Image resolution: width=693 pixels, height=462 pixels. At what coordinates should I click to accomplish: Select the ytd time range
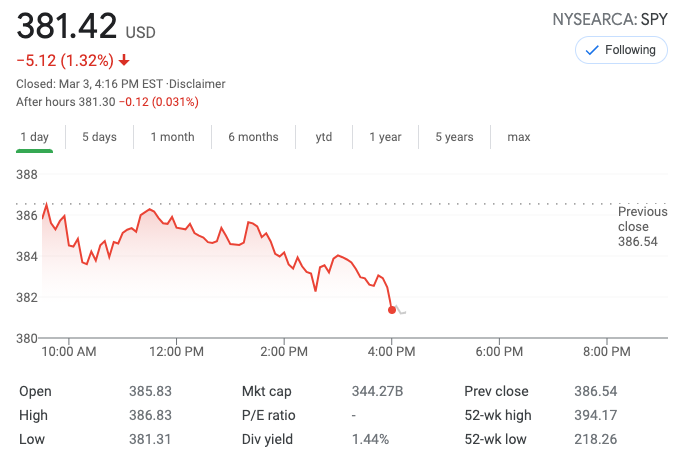point(324,137)
